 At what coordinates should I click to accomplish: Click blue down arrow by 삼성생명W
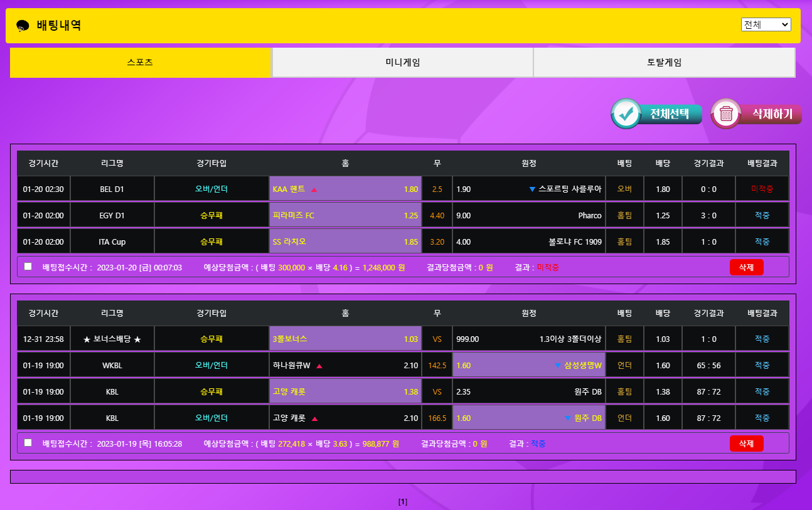click(x=557, y=366)
